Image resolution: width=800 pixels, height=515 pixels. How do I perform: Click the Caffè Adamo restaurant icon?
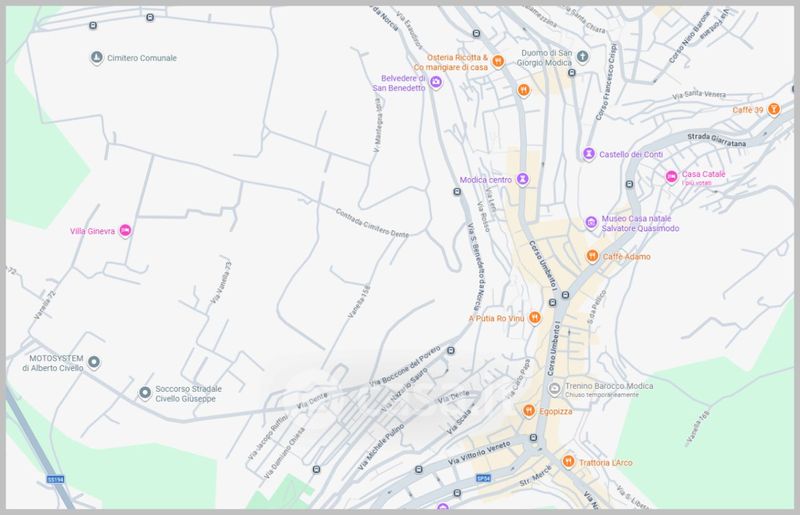[592, 256]
